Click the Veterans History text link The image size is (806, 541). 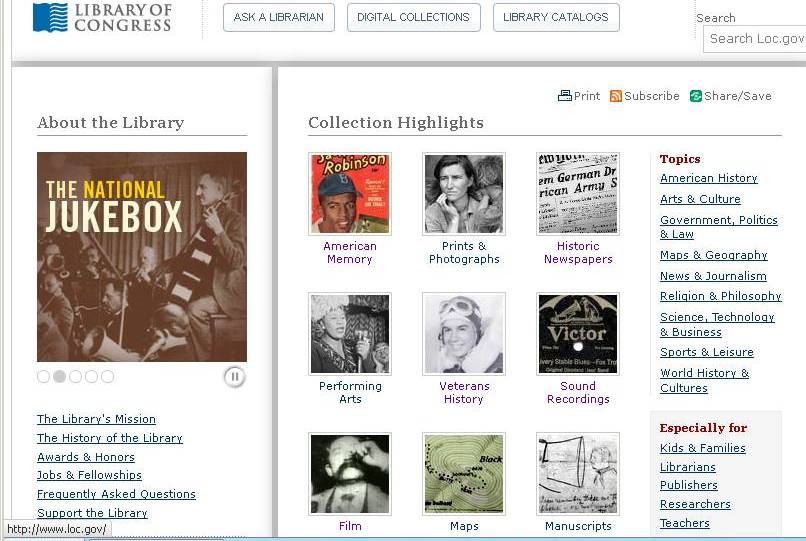[x=464, y=392]
